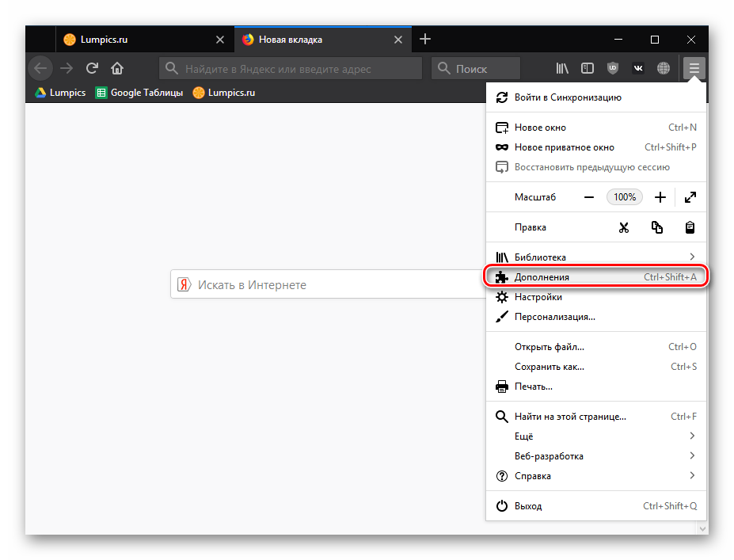Enter full screen with the arrows icon
734x560 pixels.
(x=690, y=197)
